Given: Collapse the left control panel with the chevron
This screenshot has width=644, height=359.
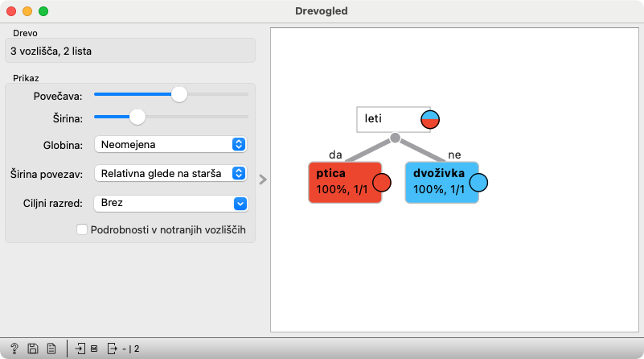Looking at the screenshot, I should pos(262,179).
